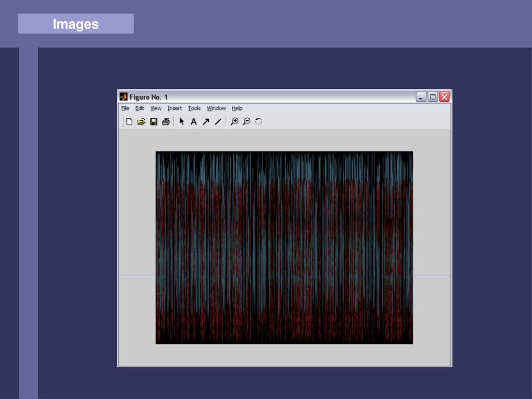Click the New Figure toolbar icon
Screen dimensions: 532x399
click(129, 121)
